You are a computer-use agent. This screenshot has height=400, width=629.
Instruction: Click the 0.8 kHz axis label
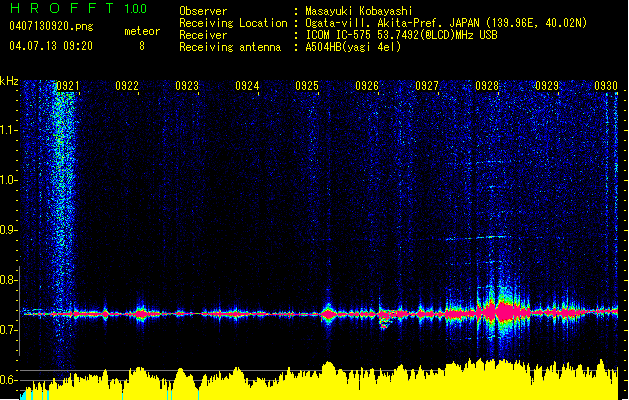pos(8,280)
